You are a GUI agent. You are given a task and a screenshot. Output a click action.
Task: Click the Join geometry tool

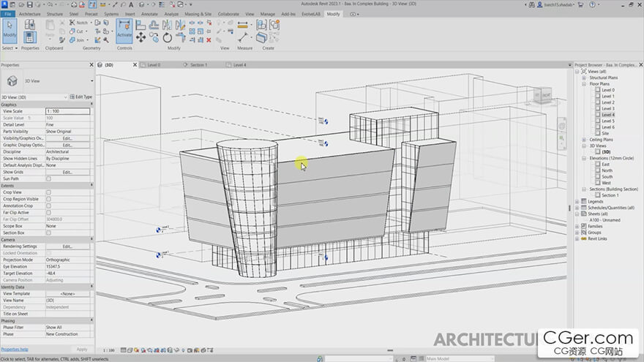78,39
